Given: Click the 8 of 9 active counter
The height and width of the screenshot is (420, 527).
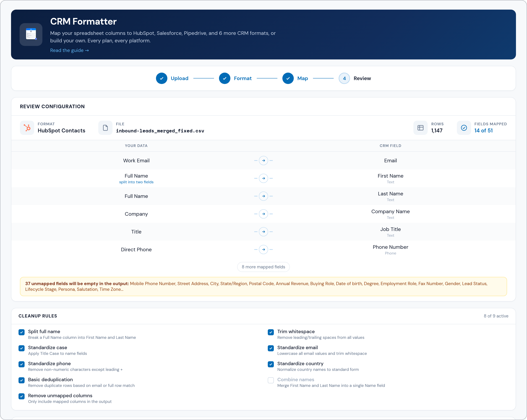Looking at the screenshot, I should click(x=496, y=316).
